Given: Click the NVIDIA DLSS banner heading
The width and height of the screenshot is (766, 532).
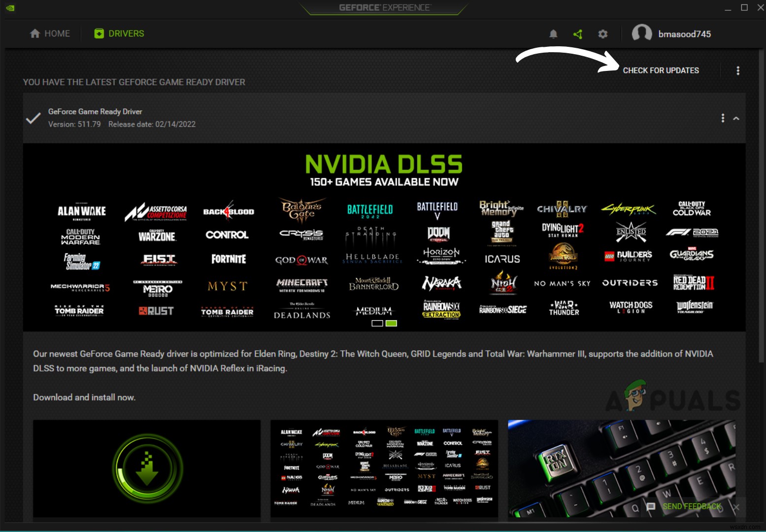Looking at the screenshot, I should coord(384,165).
